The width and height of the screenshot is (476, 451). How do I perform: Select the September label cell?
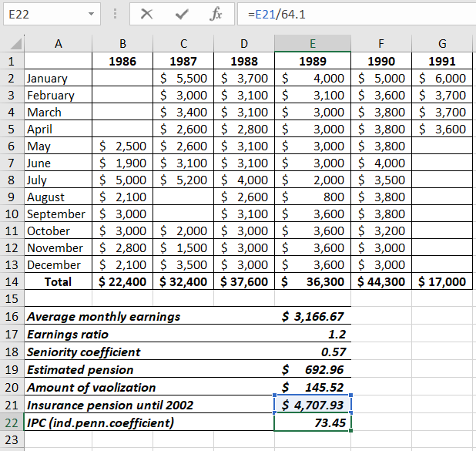[x=59, y=214]
